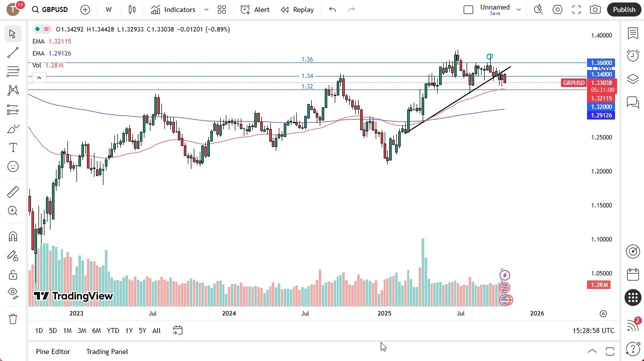Image resolution: width=644 pixels, height=361 pixels.
Task: Open the Measure ruler tool
Action: point(12,191)
